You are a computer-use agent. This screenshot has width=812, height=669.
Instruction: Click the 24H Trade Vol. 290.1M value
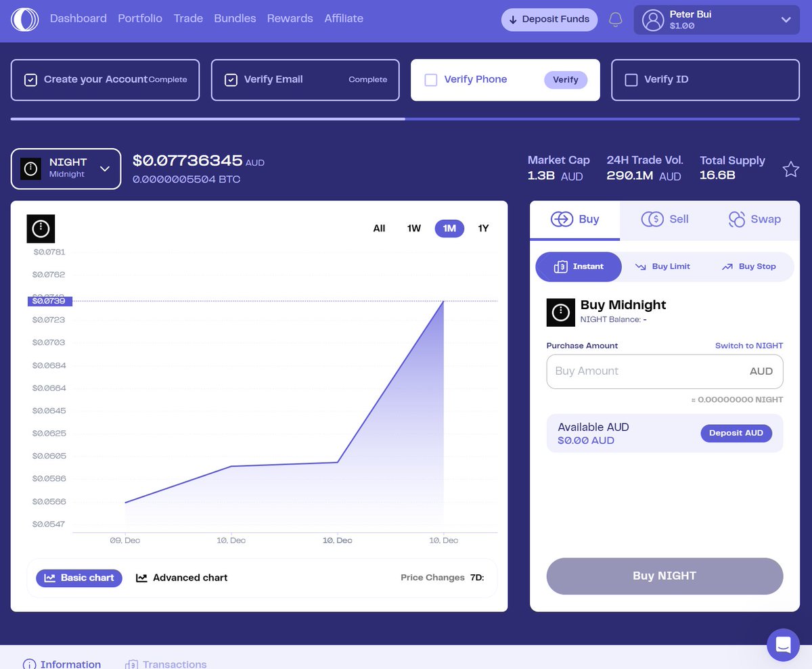[x=644, y=176]
